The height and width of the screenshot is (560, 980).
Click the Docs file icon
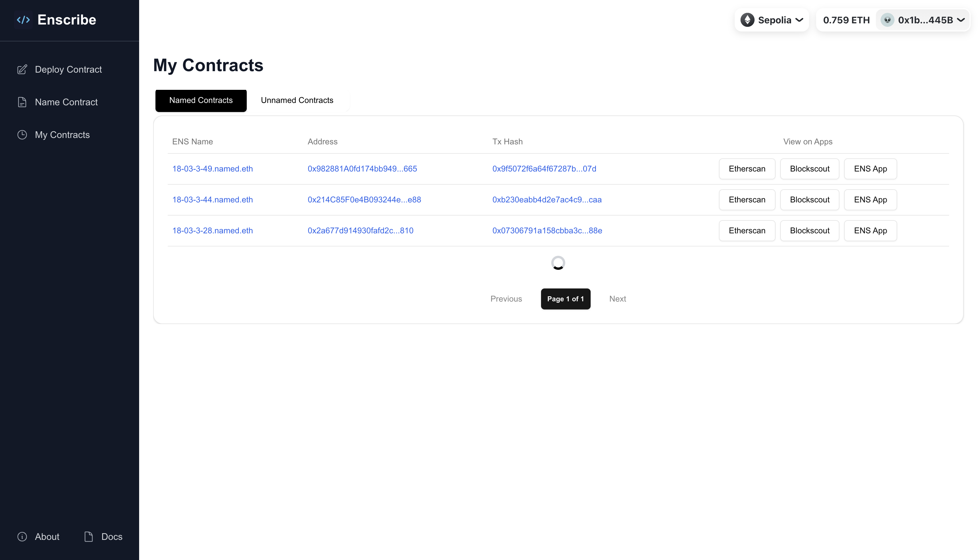[x=88, y=537]
